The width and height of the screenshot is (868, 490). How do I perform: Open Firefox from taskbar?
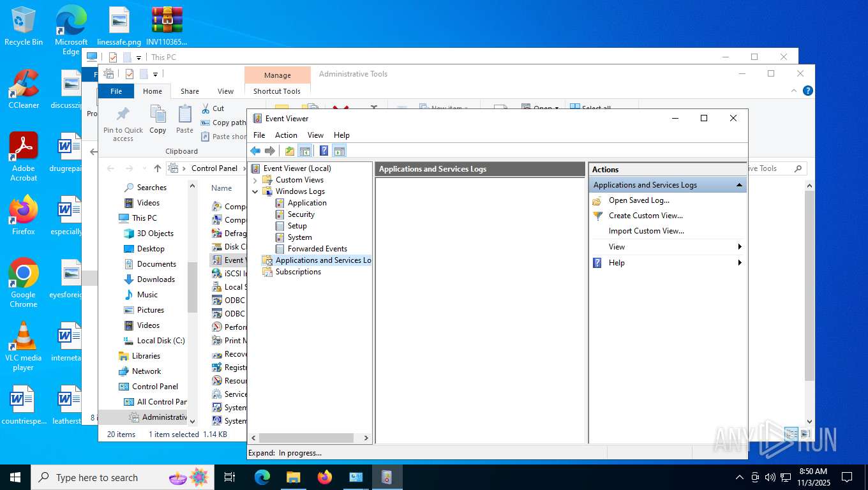pos(325,477)
